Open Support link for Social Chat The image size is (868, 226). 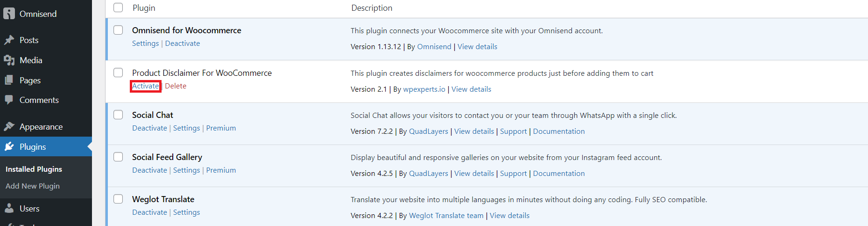tap(513, 131)
